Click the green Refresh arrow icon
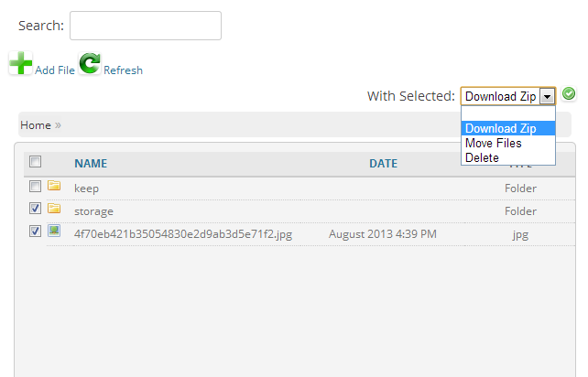The height and width of the screenshot is (377, 588). click(x=90, y=63)
